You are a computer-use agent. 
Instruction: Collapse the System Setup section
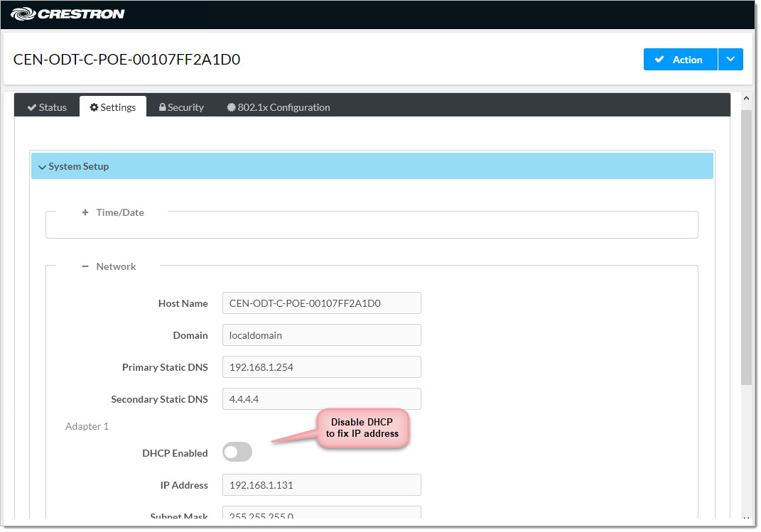74,166
